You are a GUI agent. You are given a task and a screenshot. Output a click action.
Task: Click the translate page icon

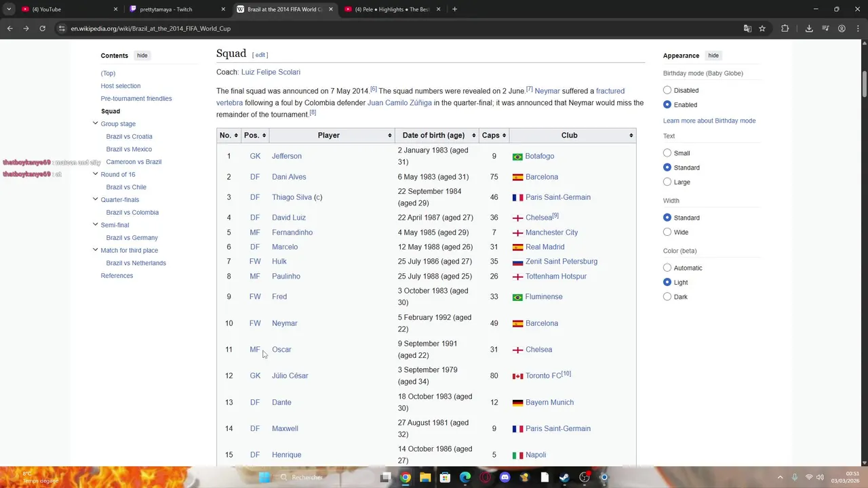[747, 28]
